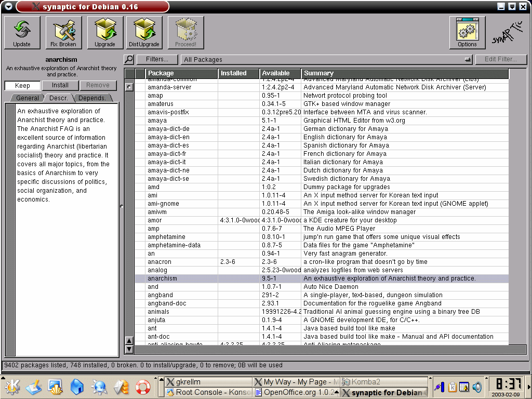
Task: Click the magnifier search icon
Action: pos(129,59)
